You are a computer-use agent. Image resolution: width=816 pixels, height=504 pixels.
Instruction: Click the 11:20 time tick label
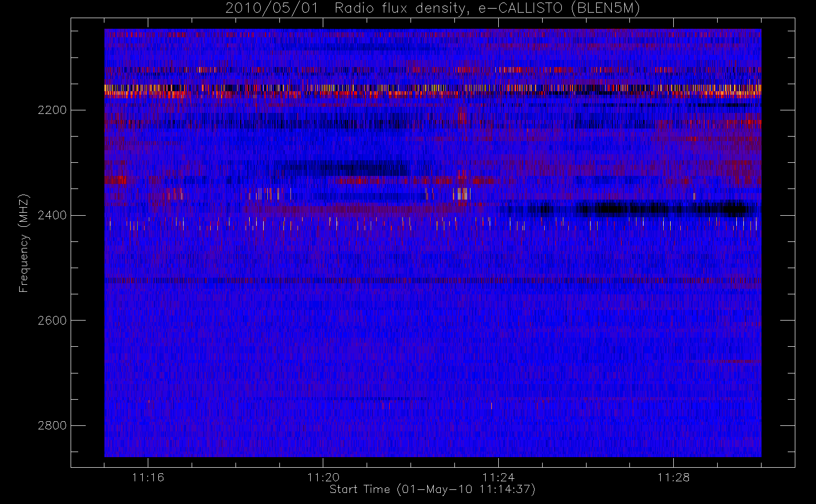tap(323, 477)
